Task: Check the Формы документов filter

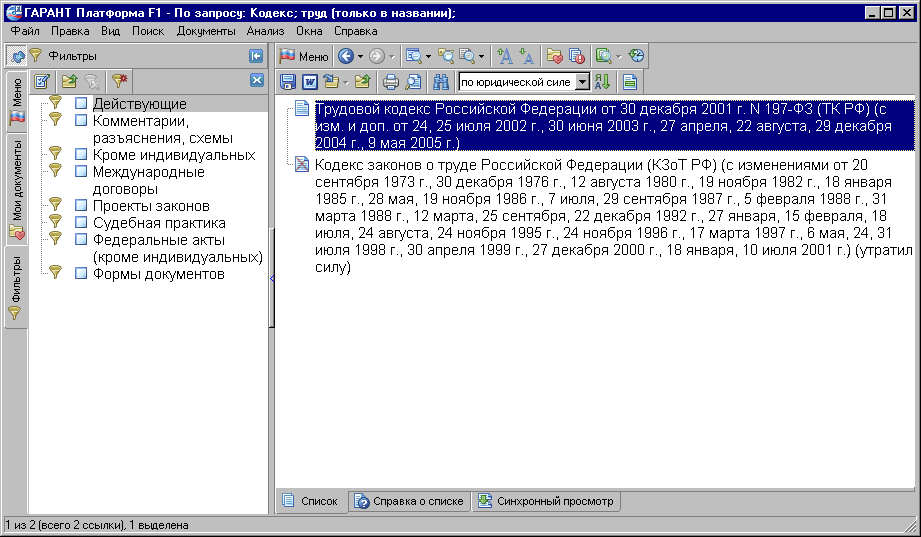Action: tap(81, 274)
